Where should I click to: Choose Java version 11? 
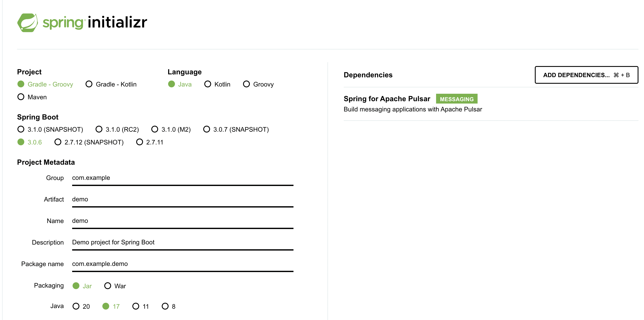pyautogui.click(x=136, y=306)
